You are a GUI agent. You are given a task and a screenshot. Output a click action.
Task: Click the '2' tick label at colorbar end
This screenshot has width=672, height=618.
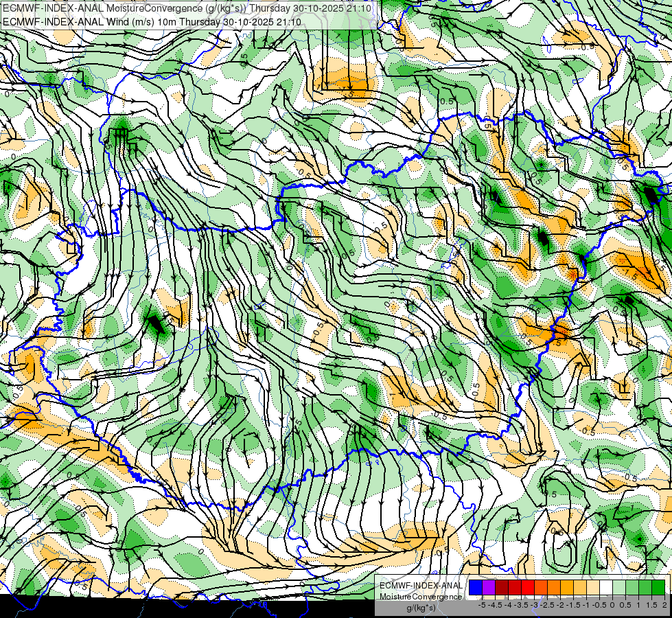(664, 605)
